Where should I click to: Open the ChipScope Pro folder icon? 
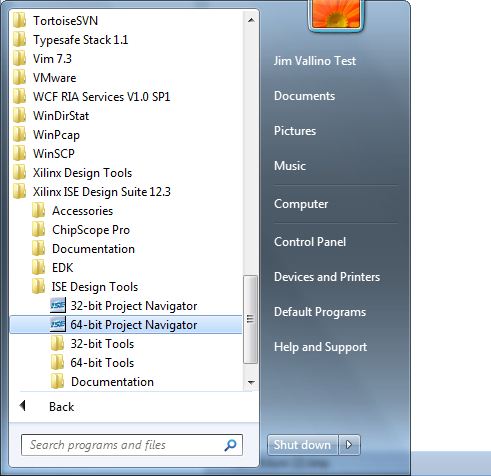click(39, 229)
